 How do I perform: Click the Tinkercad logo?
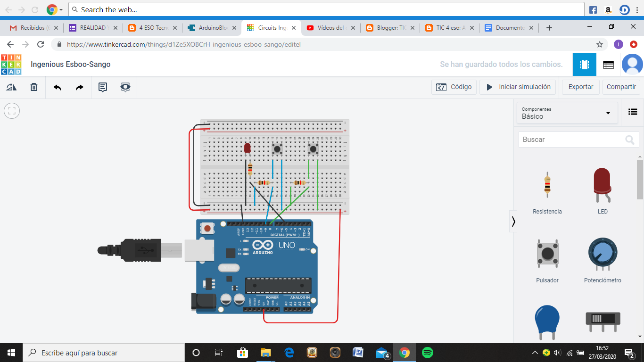point(11,65)
